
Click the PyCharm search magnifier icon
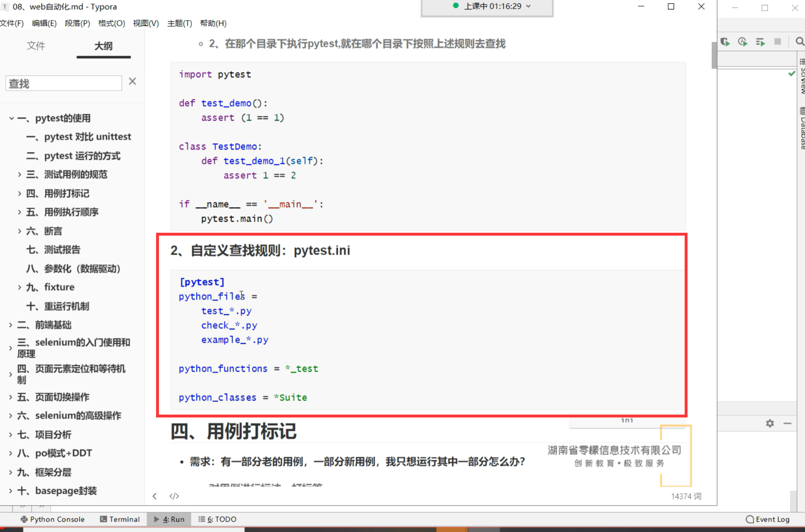tap(799, 42)
